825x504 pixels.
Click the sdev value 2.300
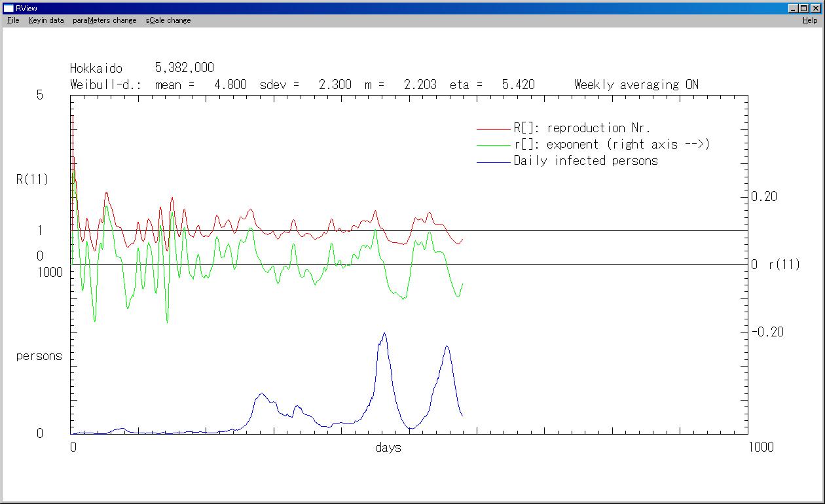coord(335,84)
